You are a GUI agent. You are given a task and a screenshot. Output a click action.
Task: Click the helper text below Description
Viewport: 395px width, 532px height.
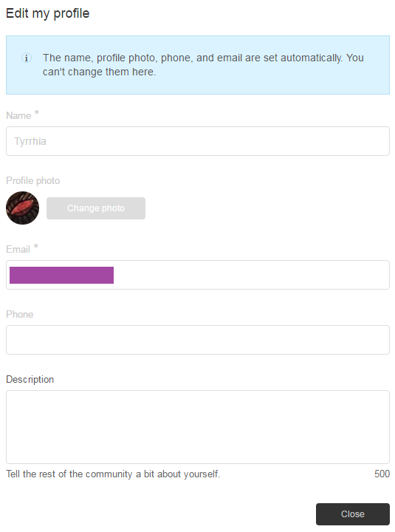[x=113, y=474]
